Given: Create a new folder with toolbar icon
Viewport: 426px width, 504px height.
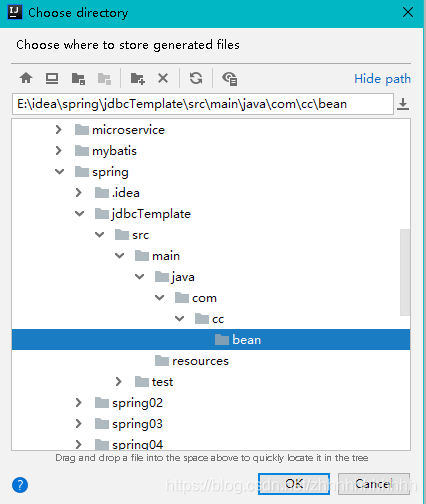Looking at the screenshot, I should click(x=137, y=79).
